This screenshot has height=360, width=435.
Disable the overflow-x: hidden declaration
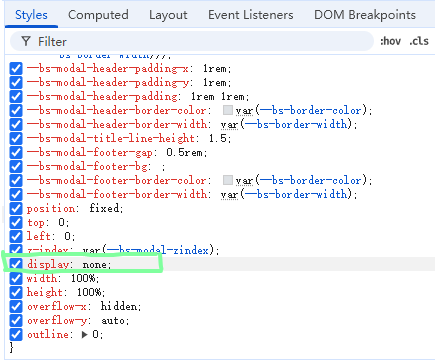tap(16, 306)
